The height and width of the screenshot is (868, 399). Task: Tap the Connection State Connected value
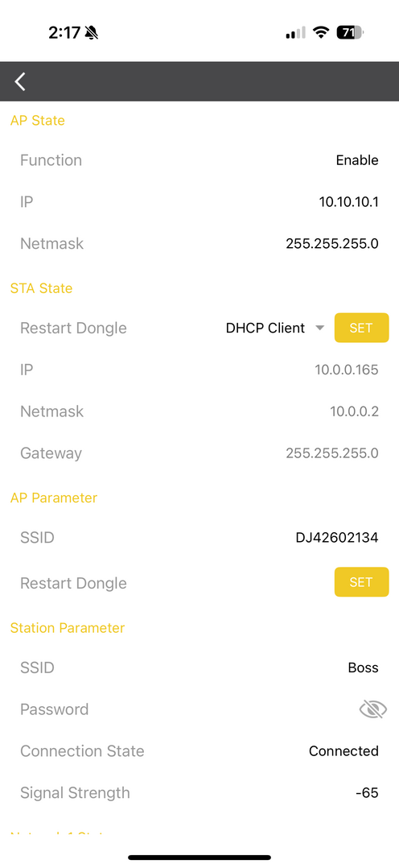click(x=343, y=751)
